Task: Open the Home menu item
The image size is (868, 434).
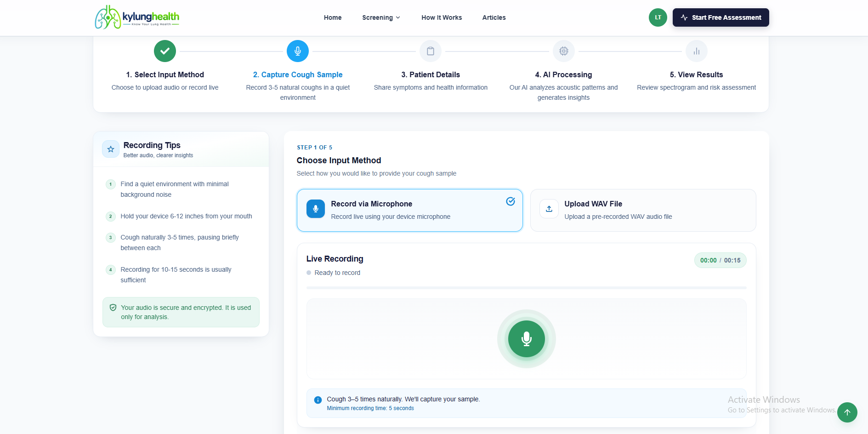Action: click(x=333, y=17)
